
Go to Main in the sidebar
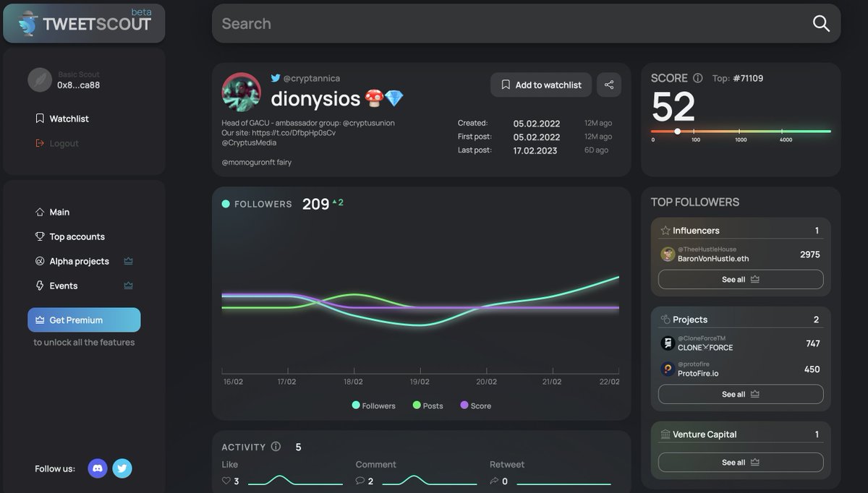(52, 212)
